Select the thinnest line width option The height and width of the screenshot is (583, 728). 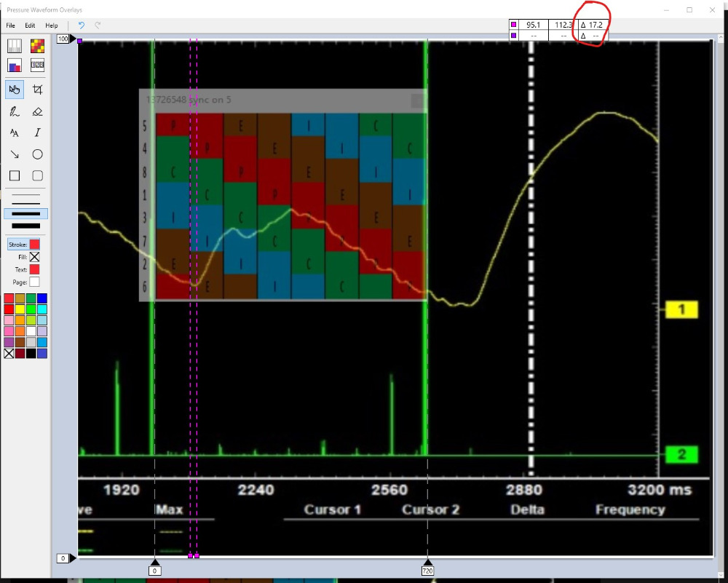coord(26,195)
